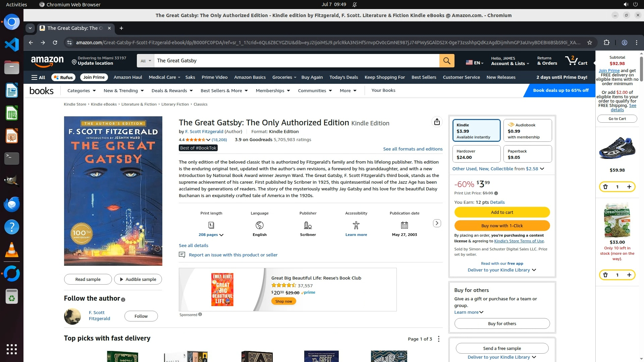This screenshot has height=362, width=644.
Task: Click the orange search magnifier button
Action: click(446, 61)
